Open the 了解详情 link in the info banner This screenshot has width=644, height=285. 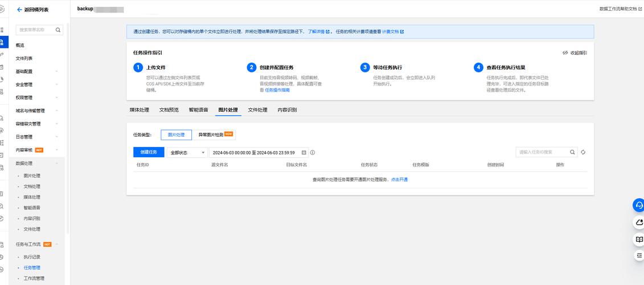tap(316, 32)
